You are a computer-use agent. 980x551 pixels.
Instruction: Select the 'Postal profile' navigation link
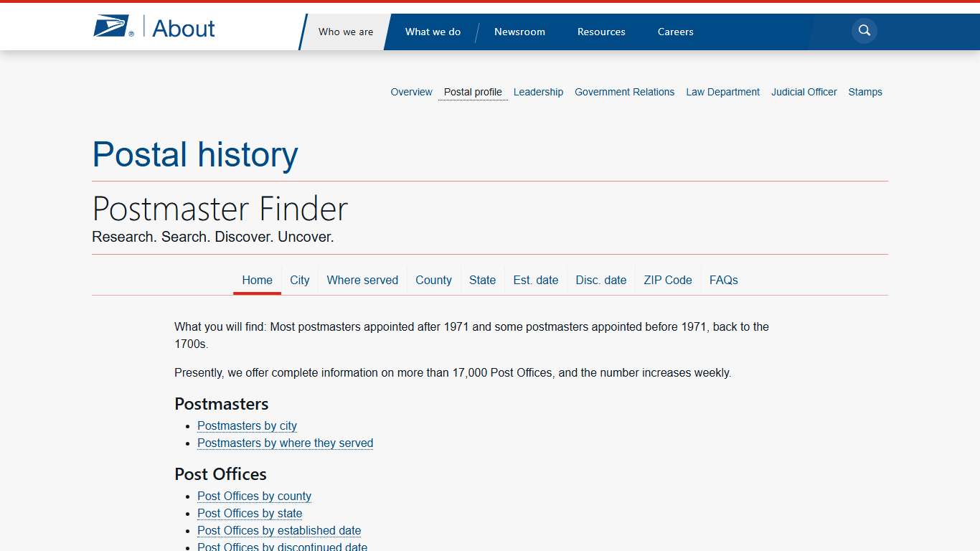[473, 92]
